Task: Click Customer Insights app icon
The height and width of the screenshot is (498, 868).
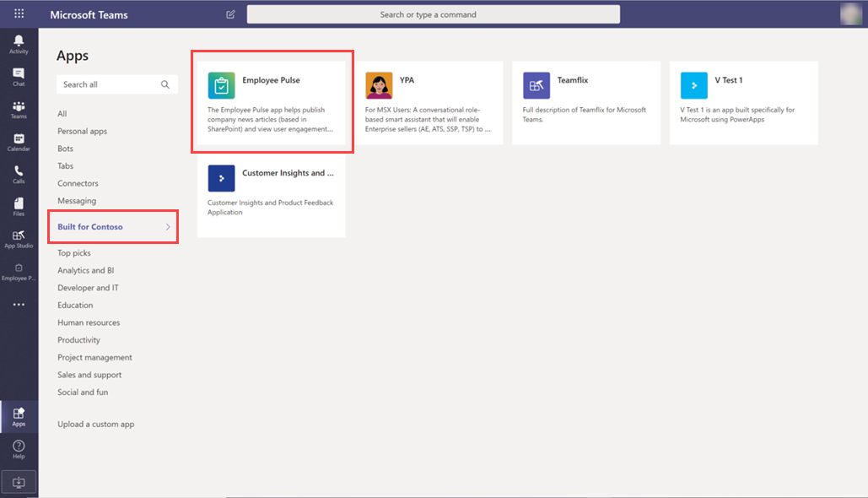Action: click(x=221, y=178)
